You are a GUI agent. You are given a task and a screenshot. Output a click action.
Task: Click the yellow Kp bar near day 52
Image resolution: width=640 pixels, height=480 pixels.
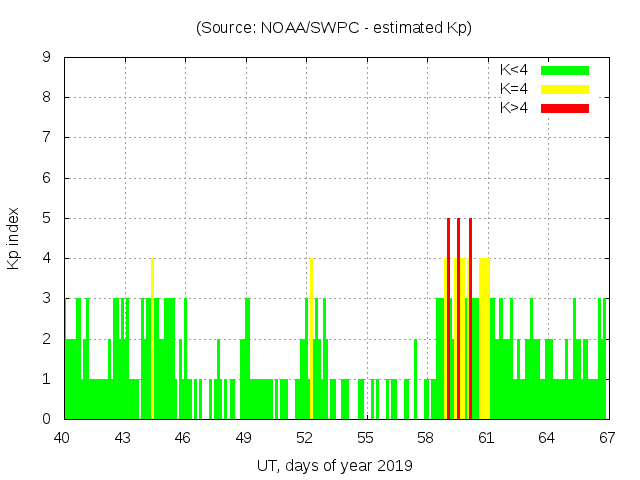311,340
